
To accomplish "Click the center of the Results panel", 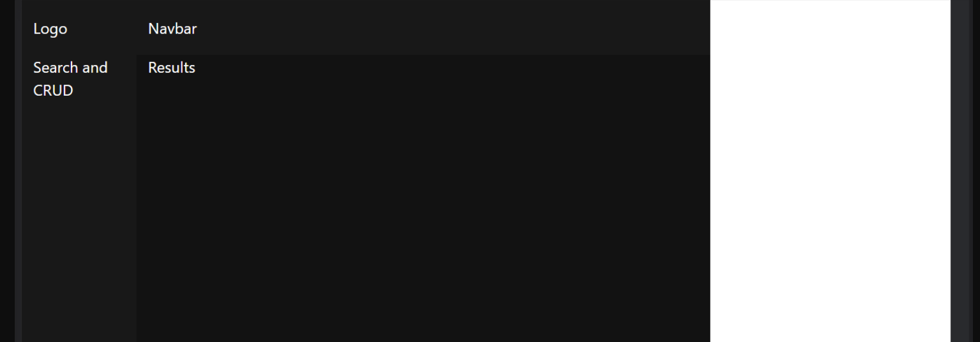I will [x=423, y=198].
